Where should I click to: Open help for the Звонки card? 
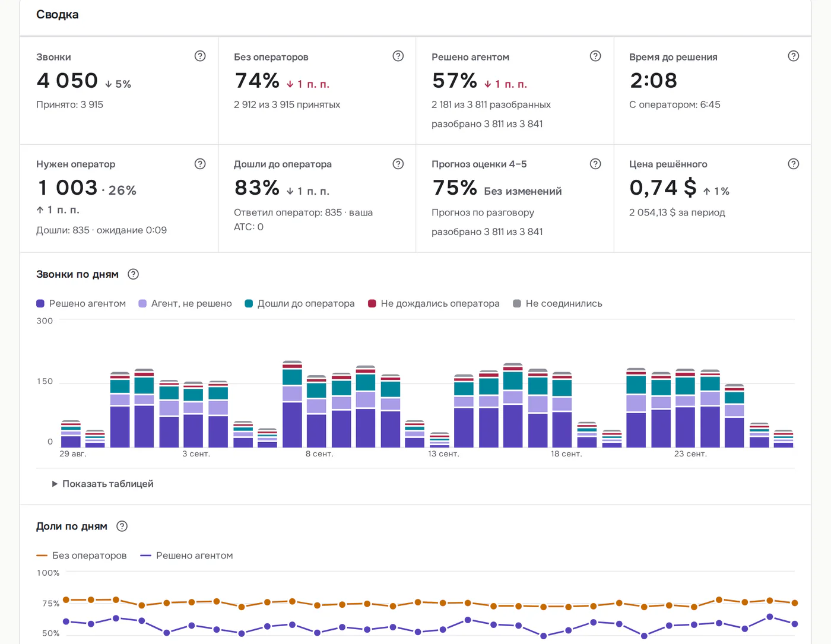200,56
